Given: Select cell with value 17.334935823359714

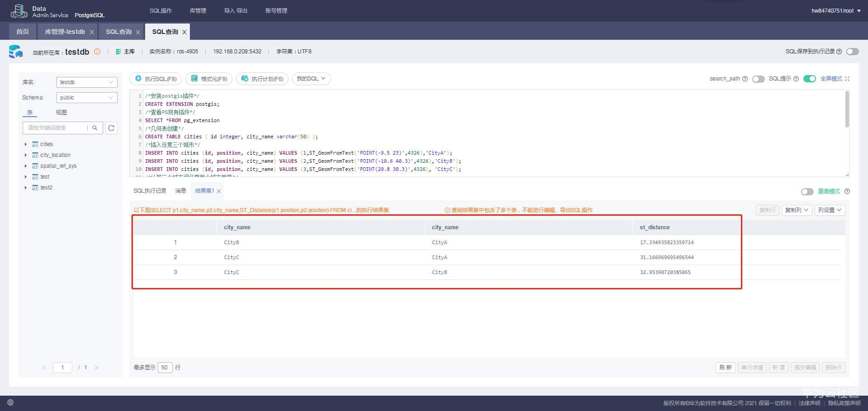Looking at the screenshot, I should click(x=667, y=242).
